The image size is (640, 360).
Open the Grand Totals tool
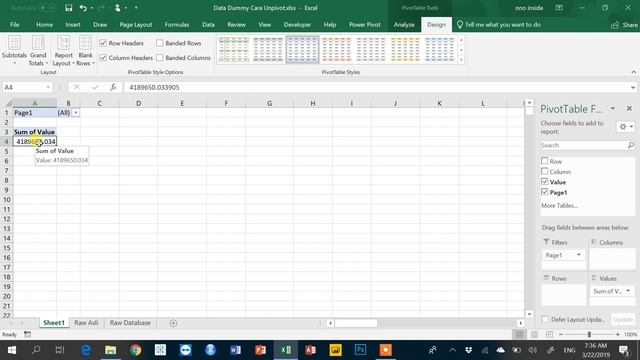(38, 50)
